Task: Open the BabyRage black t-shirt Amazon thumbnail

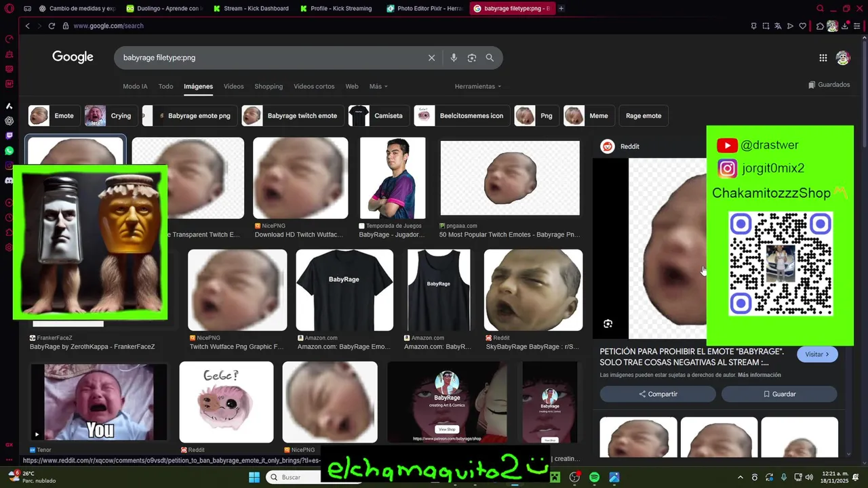Action: coord(344,290)
